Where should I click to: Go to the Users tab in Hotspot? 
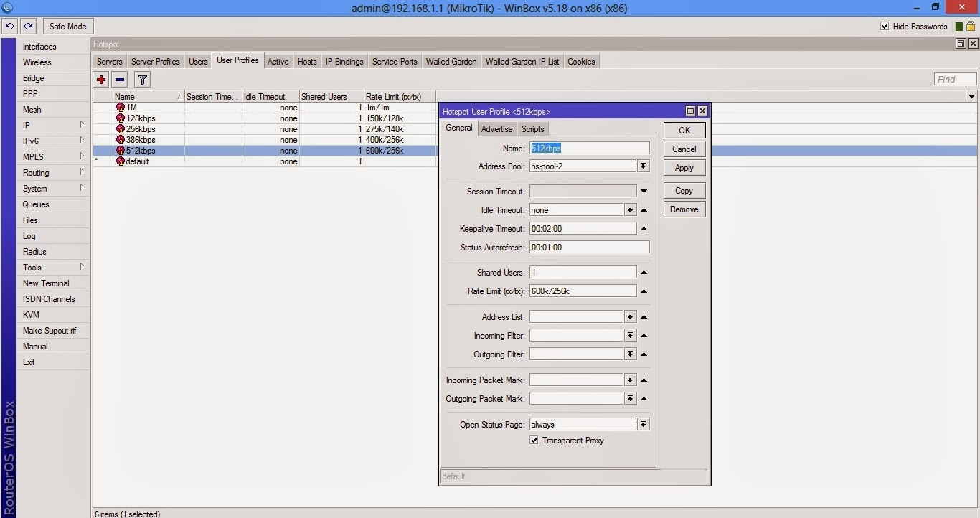point(198,62)
